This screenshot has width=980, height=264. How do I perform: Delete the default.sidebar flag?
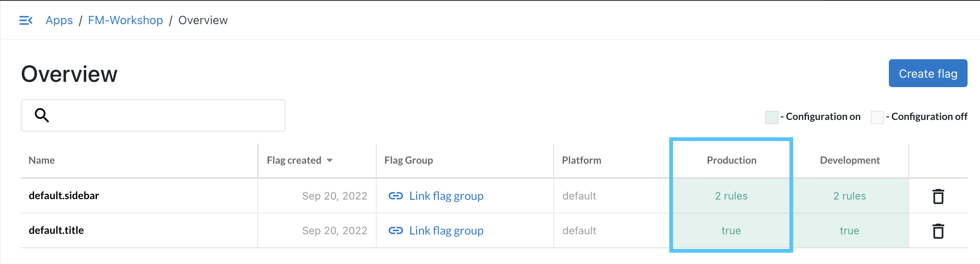[938, 196]
